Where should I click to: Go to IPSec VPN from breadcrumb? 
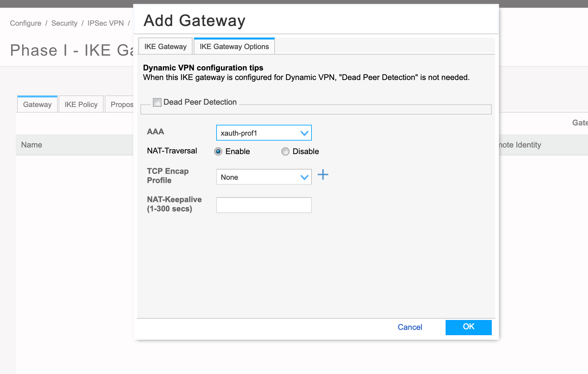pyautogui.click(x=105, y=23)
